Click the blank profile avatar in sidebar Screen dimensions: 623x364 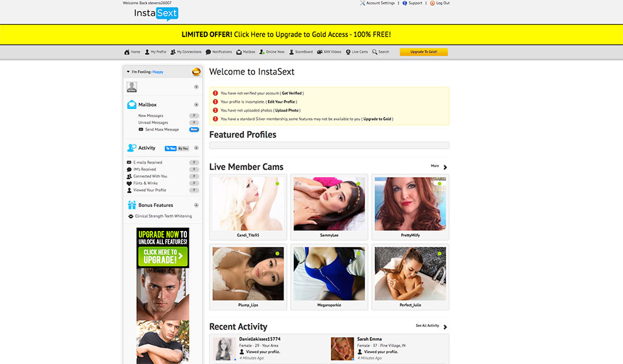pyautogui.click(x=132, y=87)
